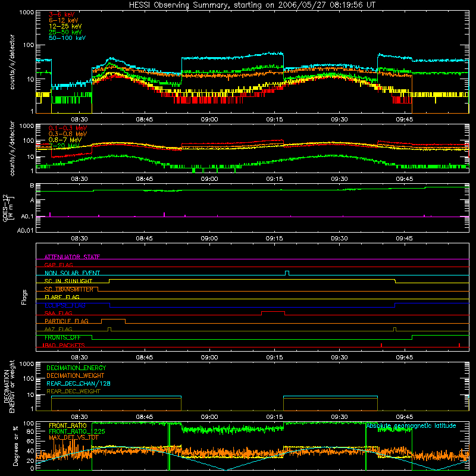Screen dimensions: 476x476
Task: Select the B tick label on GOES axis
Action: click(x=32, y=186)
